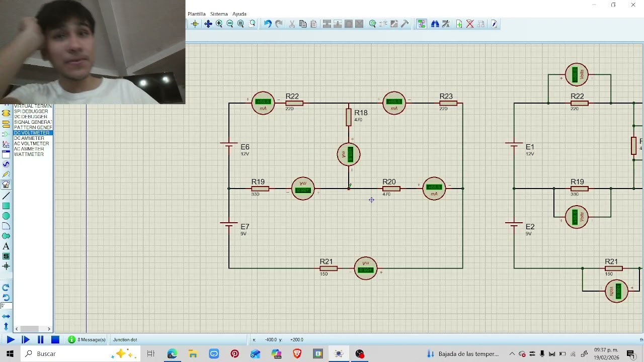Toggle the grid display in the toolbar
The height and width of the screenshot is (362, 644).
point(195,24)
